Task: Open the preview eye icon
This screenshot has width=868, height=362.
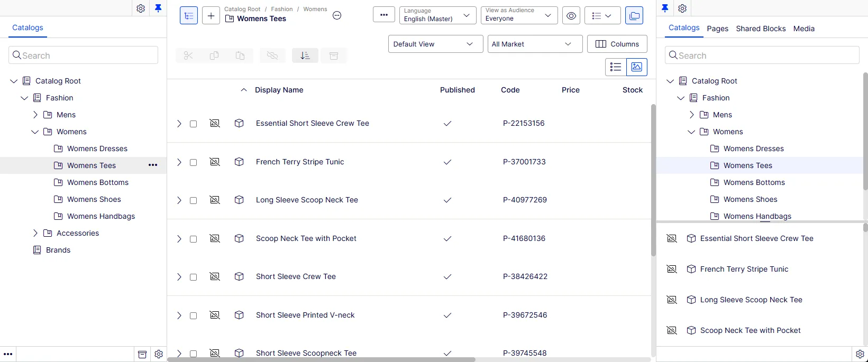Action: click(571, 16)
